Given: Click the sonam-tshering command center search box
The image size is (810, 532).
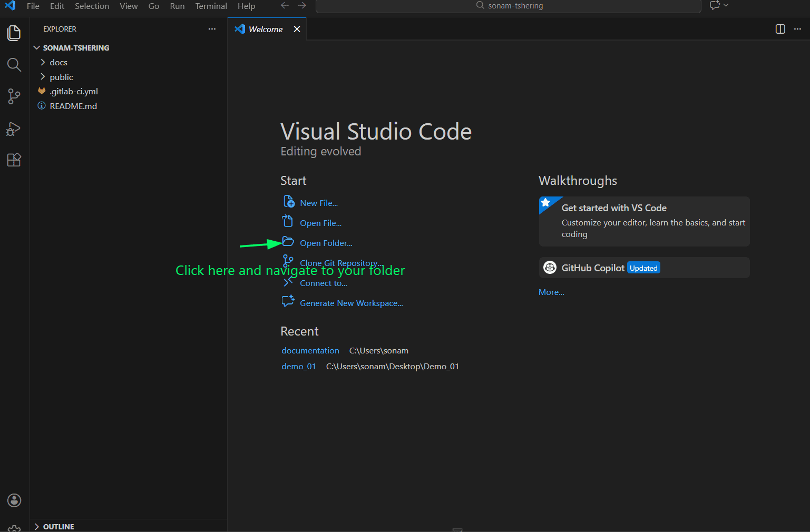Looking at the screenshot, I should coord(509,6).
